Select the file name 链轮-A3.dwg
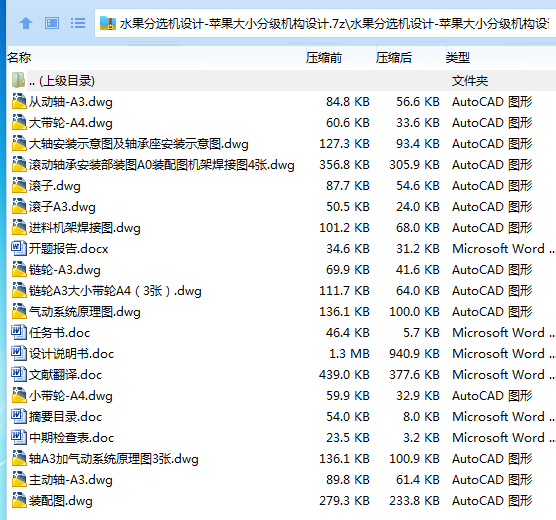 [65, 270]
